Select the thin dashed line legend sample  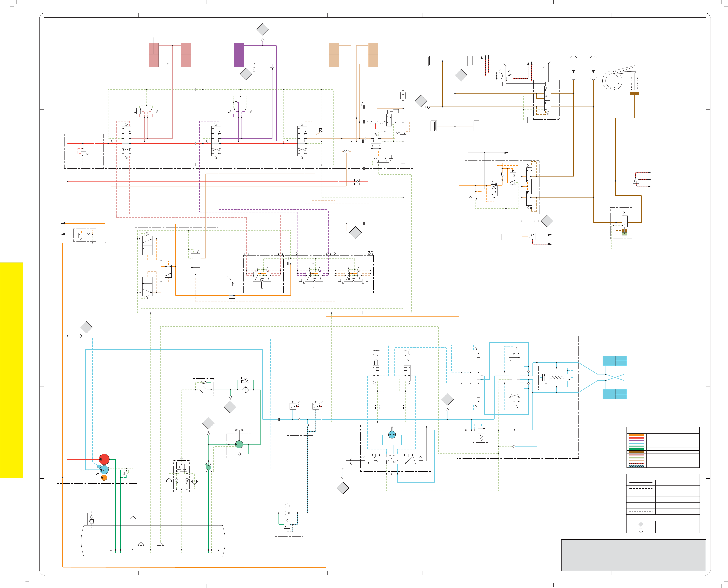pyautogui.click(x=641, y=511)
